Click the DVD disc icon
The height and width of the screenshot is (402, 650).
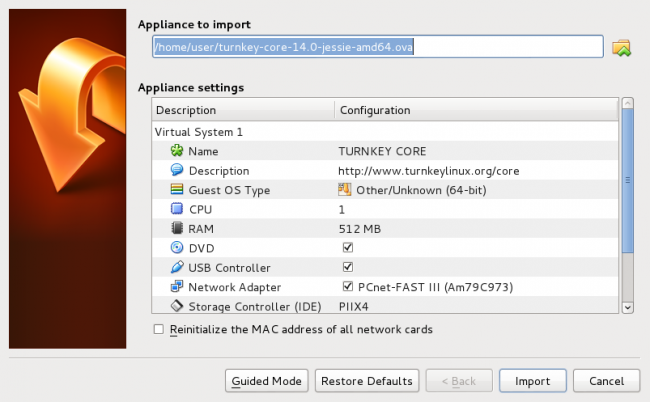point(177,248)
